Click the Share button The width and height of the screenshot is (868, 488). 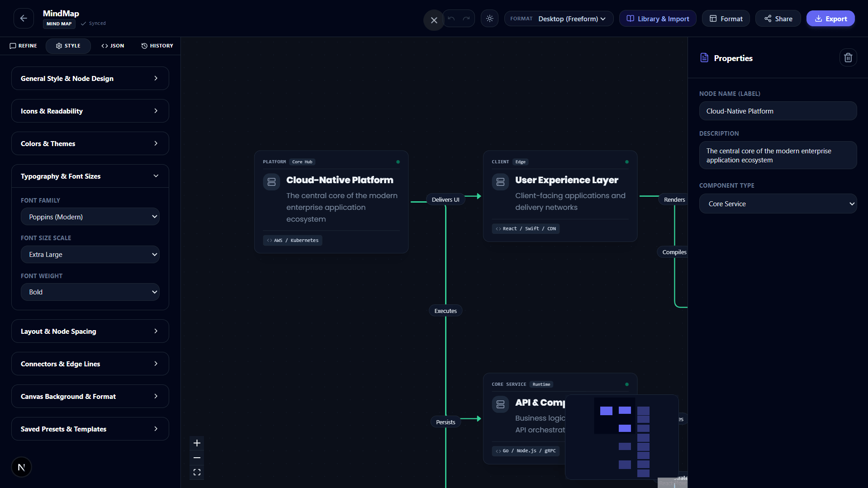pos(778,19)
